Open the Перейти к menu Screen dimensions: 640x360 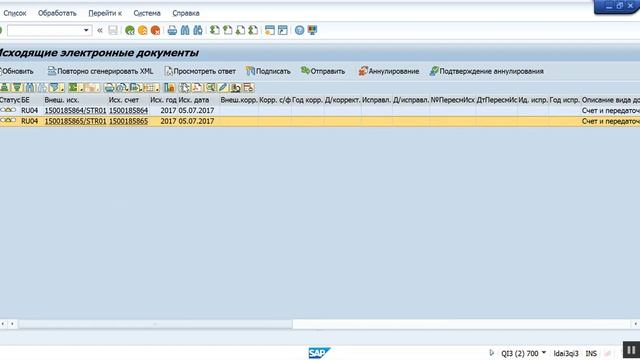pyautogui.click(x=105, y=13)
